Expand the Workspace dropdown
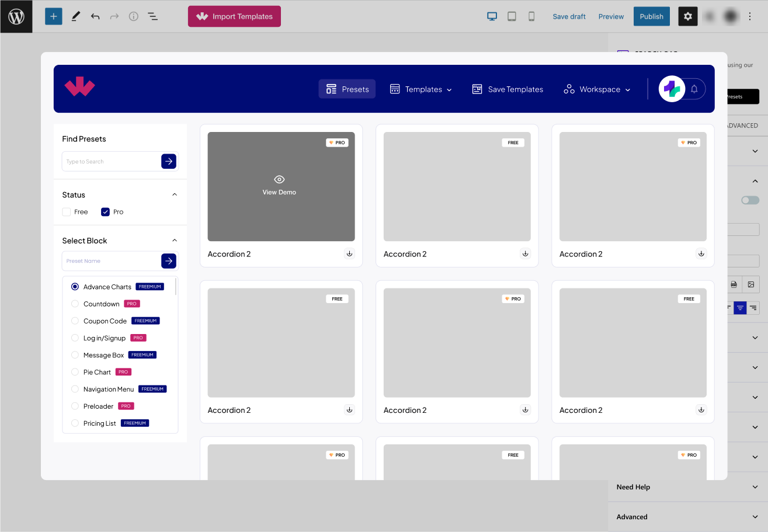The height and width of the screenshot is (532, 768). [597, 89]
